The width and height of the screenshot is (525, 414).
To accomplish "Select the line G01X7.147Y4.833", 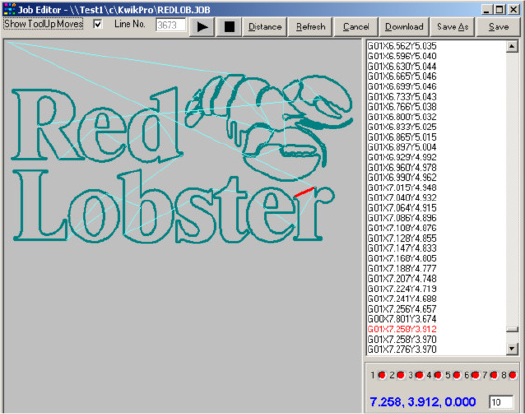I will tap(402, 248).
